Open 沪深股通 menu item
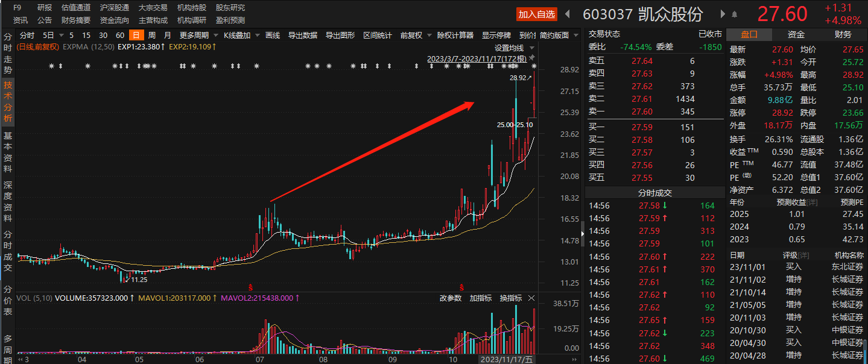868x364 pixels. coord(115,8)
